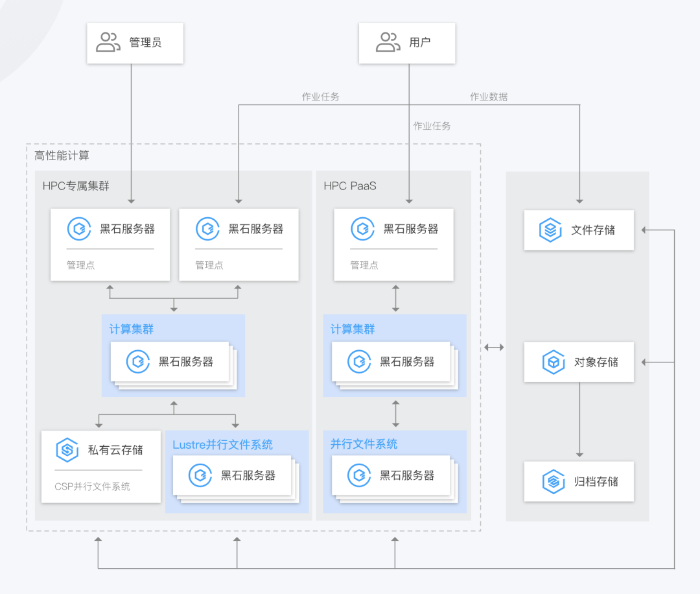Select the 计算集群 heading in HPC专属集群
Screen dimensions: 700x594
[x=131, y=329]
